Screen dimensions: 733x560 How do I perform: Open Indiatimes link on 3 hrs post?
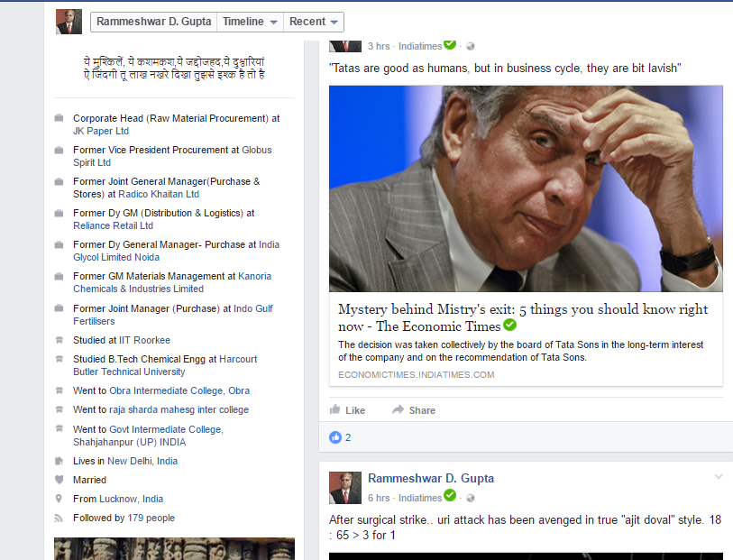pos(420,46)
